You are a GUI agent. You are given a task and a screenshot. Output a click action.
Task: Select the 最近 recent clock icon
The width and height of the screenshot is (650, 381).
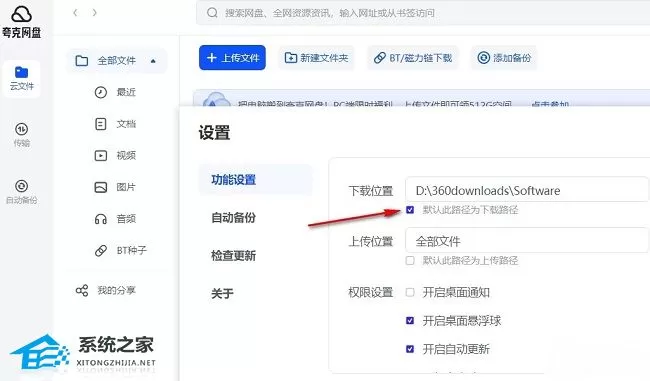click(x=101, y=92)
